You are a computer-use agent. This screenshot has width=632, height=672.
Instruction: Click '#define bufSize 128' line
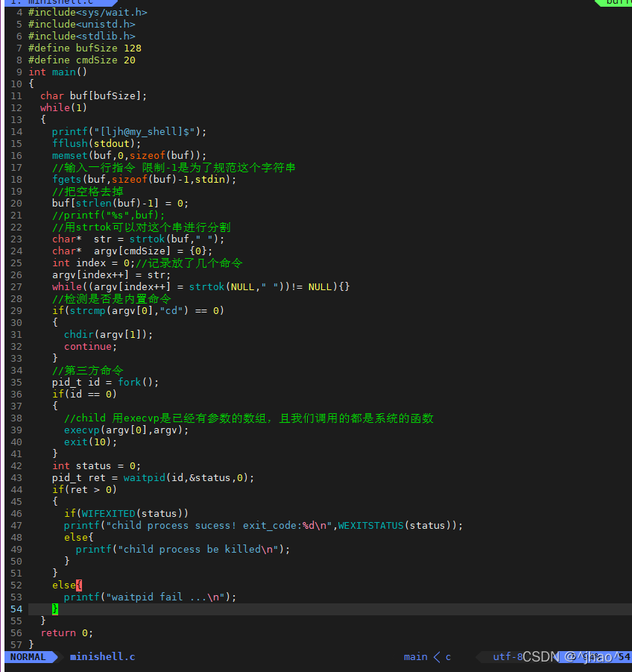(85, 48)
